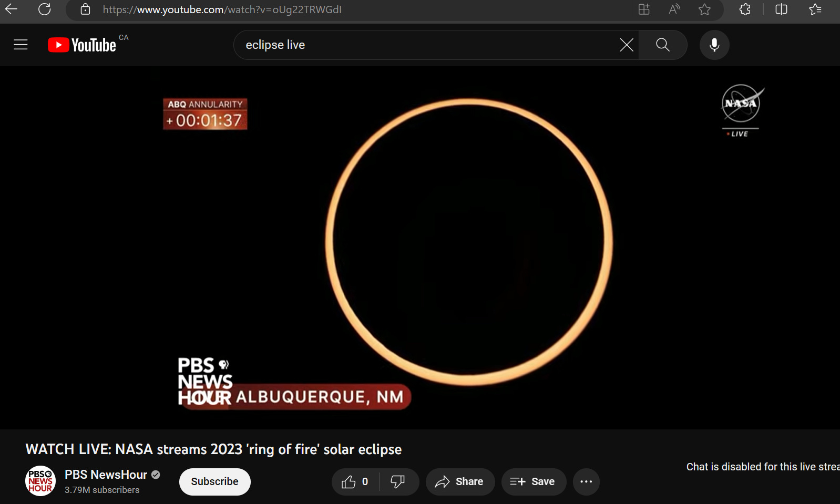Go back using the browser back arrow

[12, 9]
